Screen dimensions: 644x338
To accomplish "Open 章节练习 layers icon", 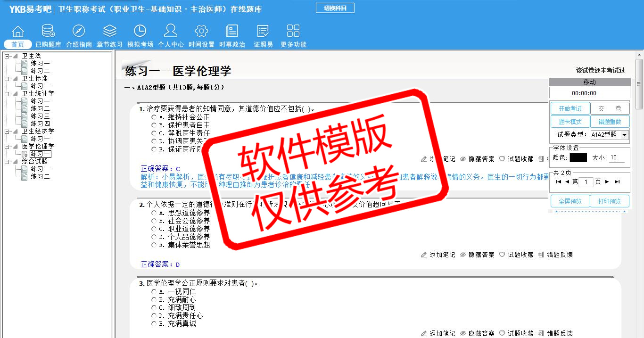I will coord(109,31).
